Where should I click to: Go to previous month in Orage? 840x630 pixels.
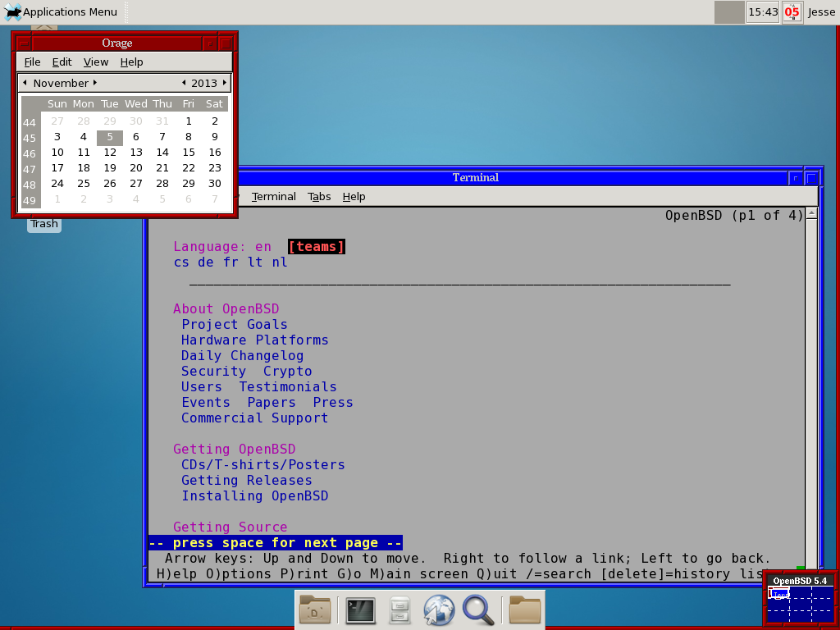(x=25, y=83)
